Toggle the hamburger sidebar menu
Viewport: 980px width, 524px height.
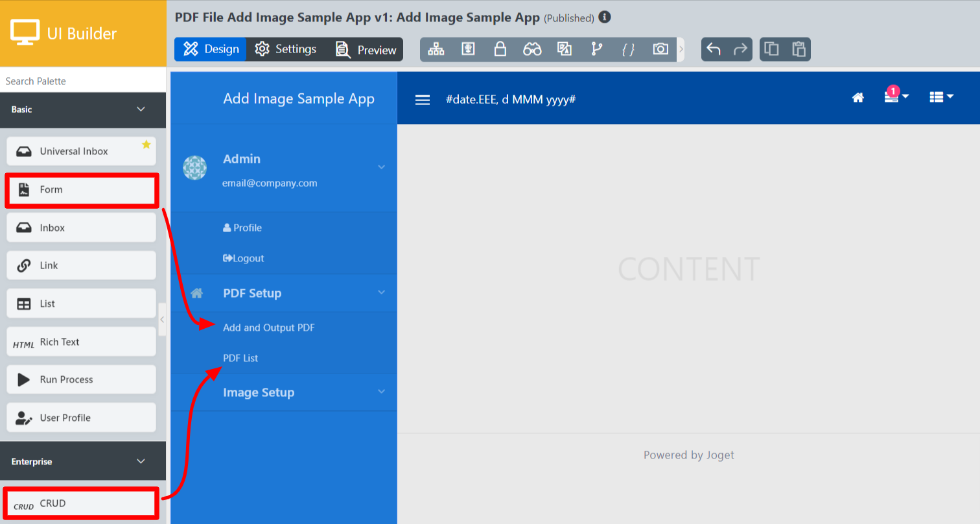pyautogui.click(x=423, y=100)
